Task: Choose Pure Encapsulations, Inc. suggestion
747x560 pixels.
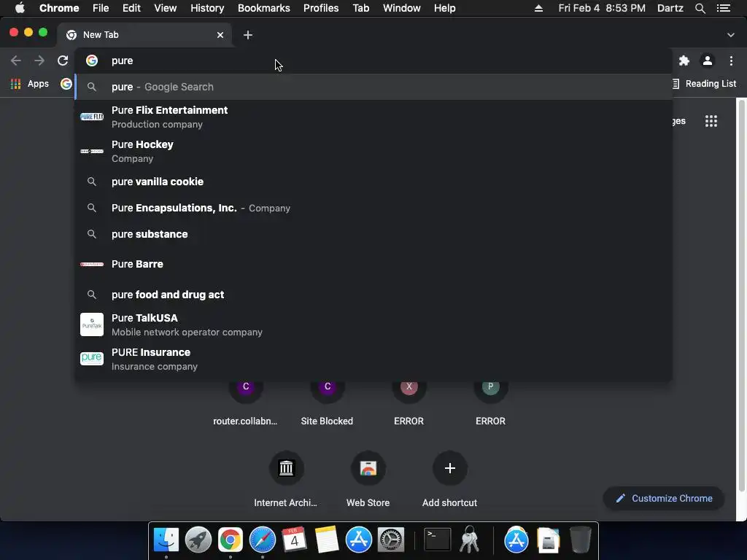Action: [x=373, y=208]
